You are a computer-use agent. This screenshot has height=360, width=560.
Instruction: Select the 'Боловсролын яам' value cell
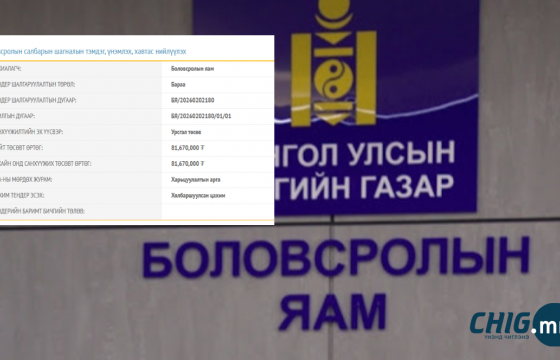[192, 69]
